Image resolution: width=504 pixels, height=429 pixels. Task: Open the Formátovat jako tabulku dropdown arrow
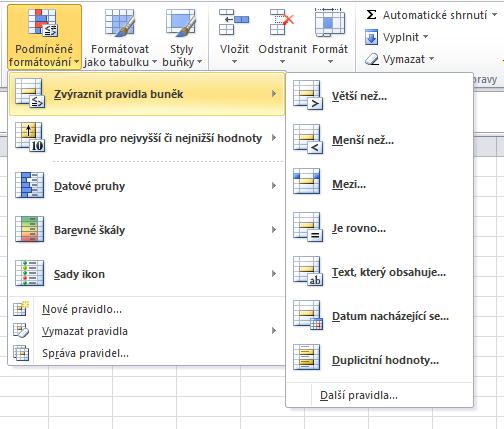coord(154,62)
